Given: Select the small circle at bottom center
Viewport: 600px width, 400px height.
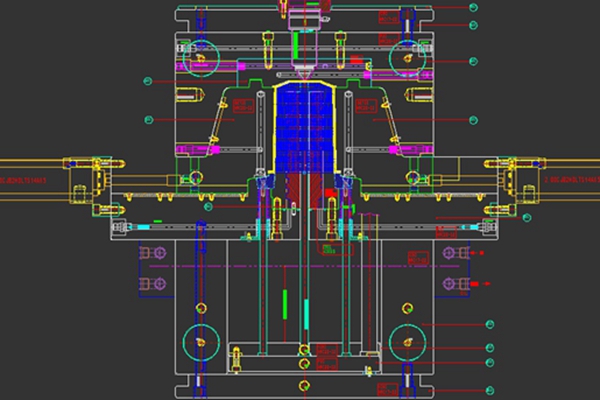Looking at the screenshot, I should pos(302,383).
